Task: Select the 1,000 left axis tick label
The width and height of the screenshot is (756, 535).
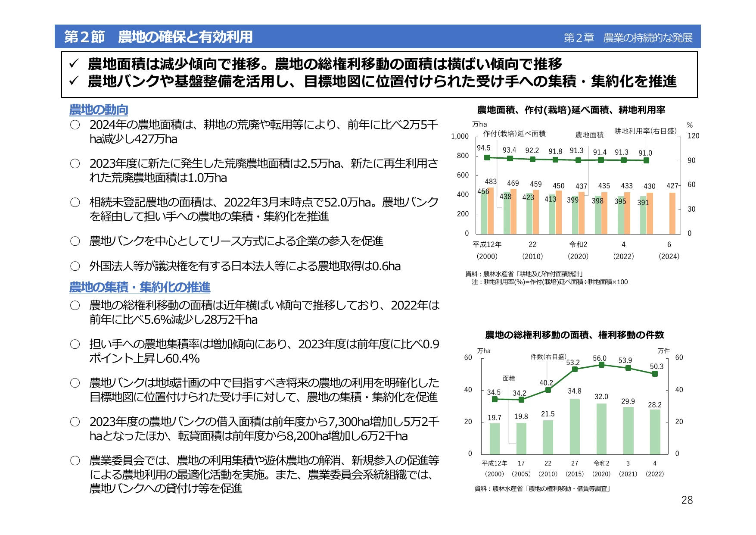Action: pos(460,136)
